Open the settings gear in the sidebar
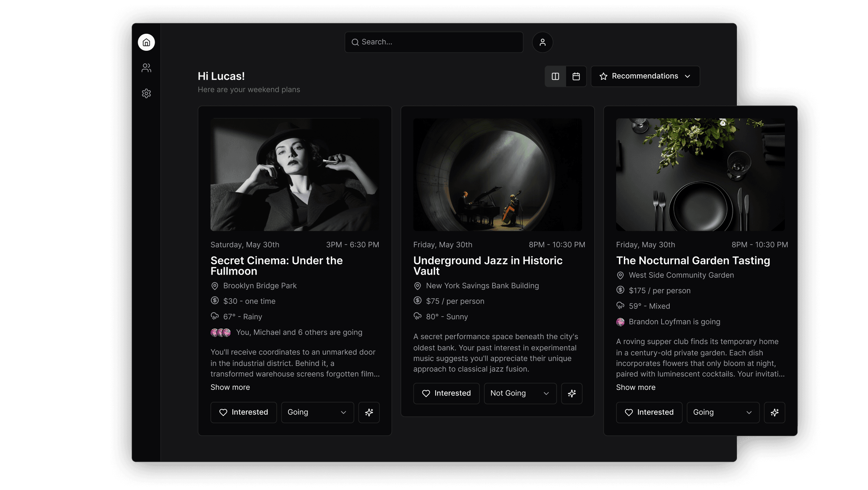The height and width of the screenshot is (490, 868). [146, 93]
